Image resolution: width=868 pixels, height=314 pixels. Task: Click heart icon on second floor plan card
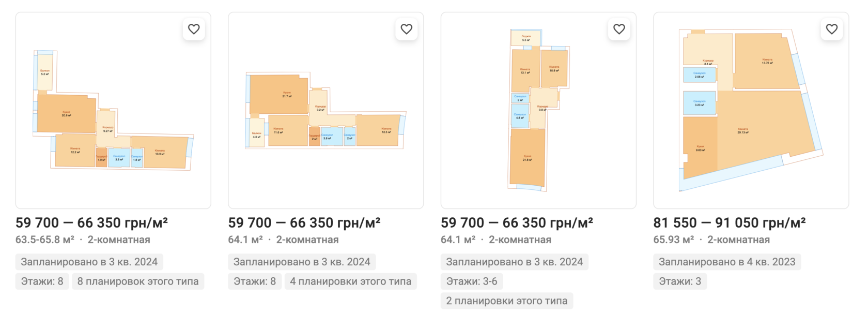pyautogui.click(x=407, y=29)
